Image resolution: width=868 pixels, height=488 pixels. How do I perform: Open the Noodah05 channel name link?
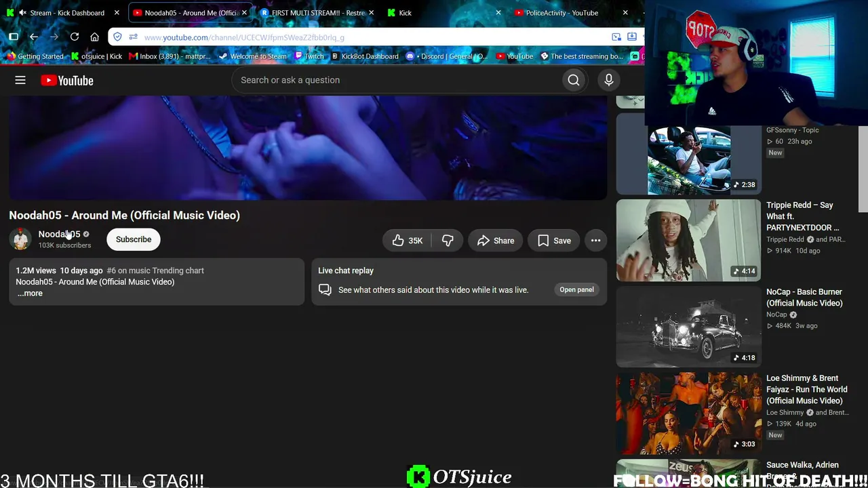point(59,234)
